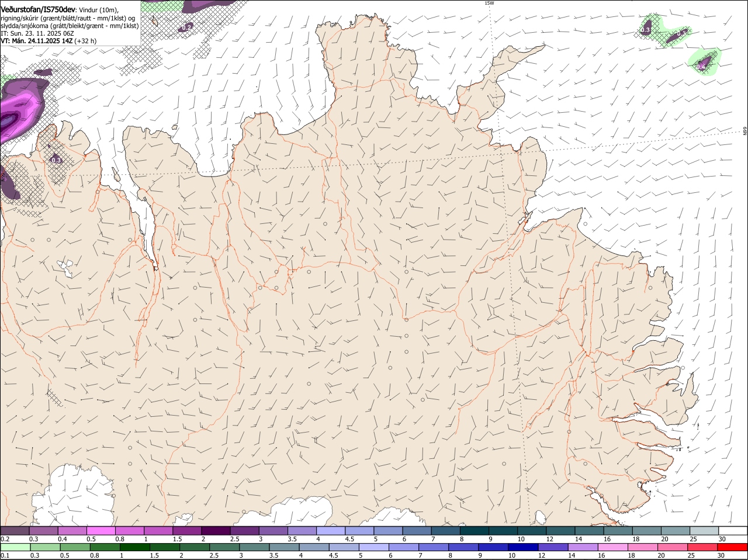Click the 0.4 value label on the green patch
Screen dimensions: 748x560
700,67
